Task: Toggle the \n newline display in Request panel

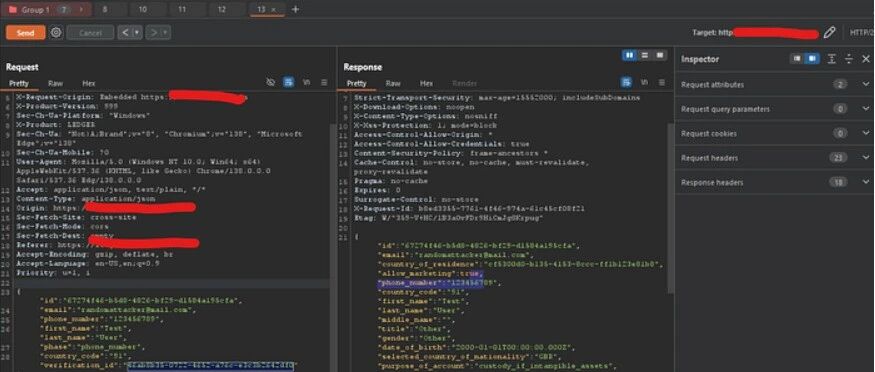Action: [306, 83]
